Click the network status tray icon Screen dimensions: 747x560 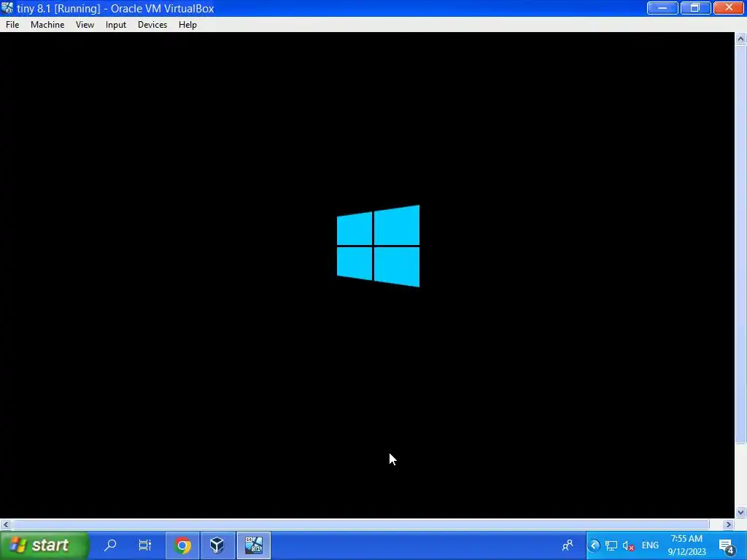point(611,545)
